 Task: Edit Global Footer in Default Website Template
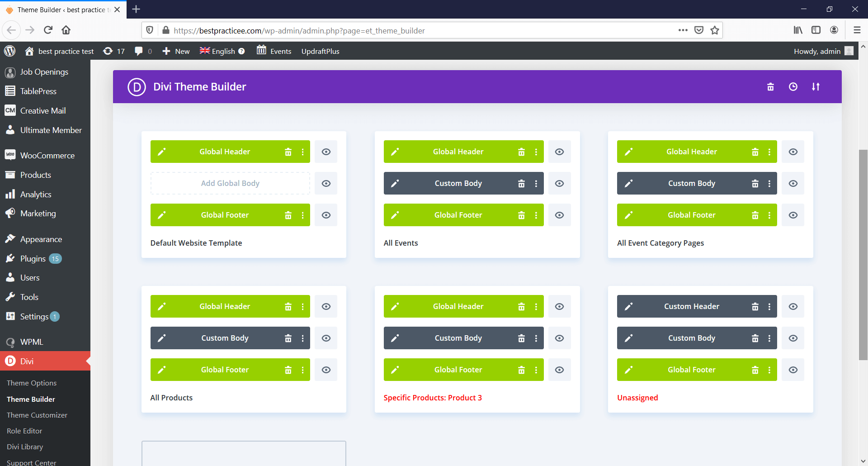coord(161,215)
